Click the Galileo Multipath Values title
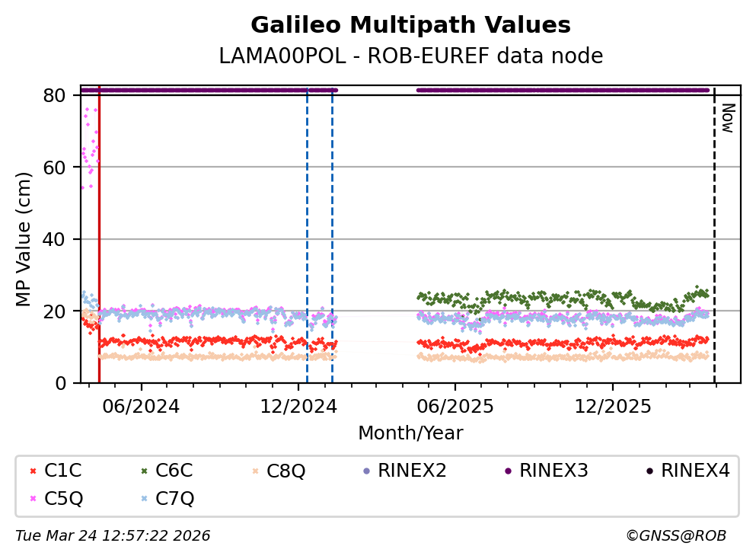The image size is (756, 559). click(x=410, y=26)
